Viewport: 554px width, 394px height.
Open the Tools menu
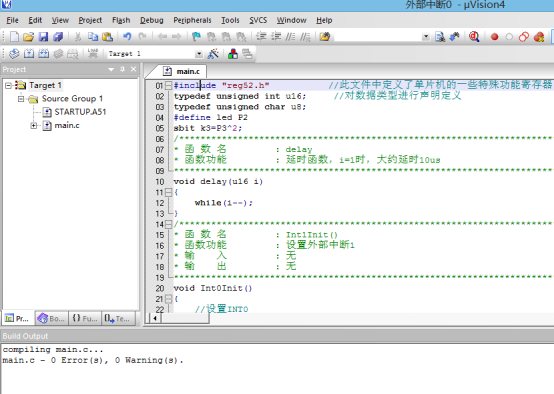(230, 20)
